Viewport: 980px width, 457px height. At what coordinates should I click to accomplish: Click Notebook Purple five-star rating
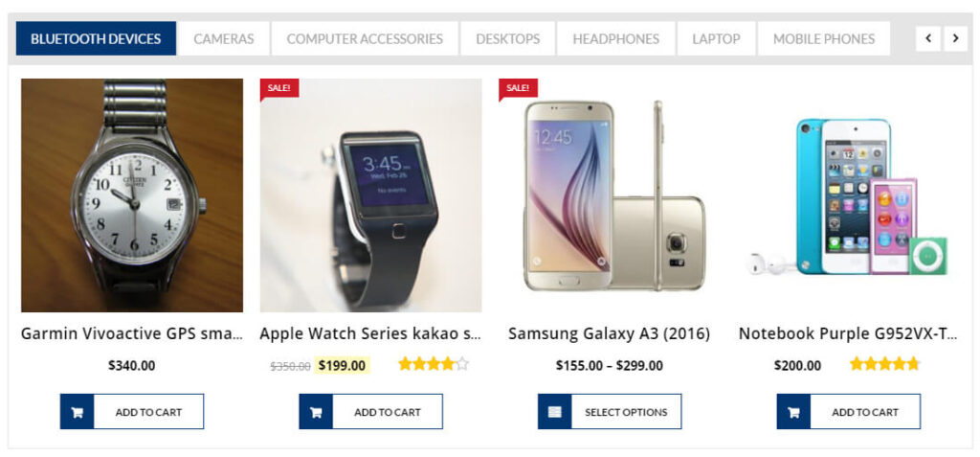(x=884, y=364)
